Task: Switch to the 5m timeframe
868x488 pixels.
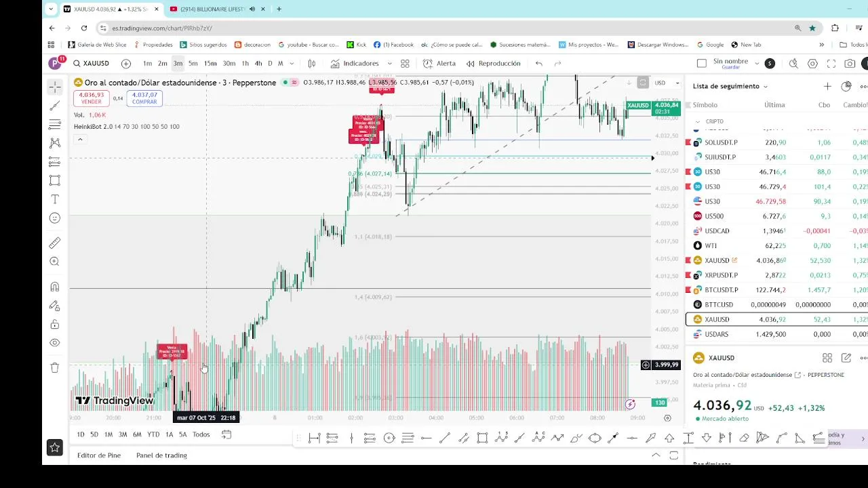Action: tap(193, 64)
